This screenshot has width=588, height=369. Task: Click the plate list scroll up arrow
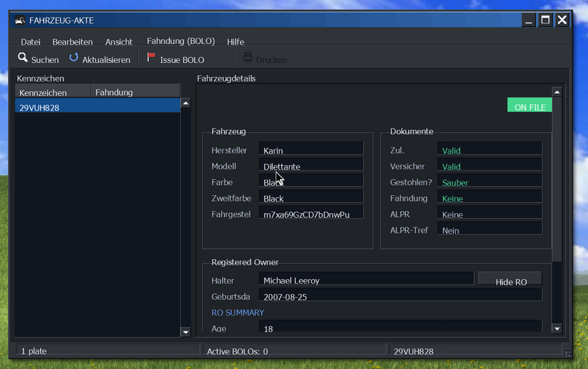pyautogui.click(x=186, y=103)
